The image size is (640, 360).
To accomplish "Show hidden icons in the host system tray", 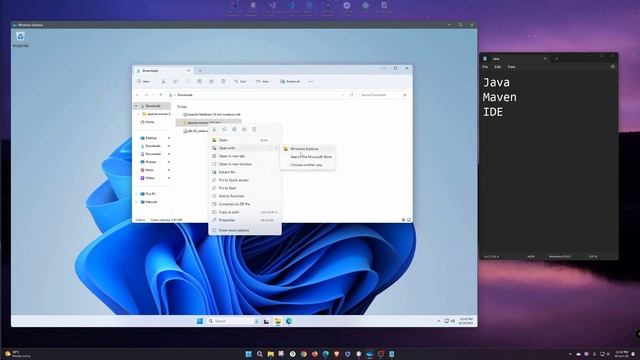I will [x=570, y=354].
